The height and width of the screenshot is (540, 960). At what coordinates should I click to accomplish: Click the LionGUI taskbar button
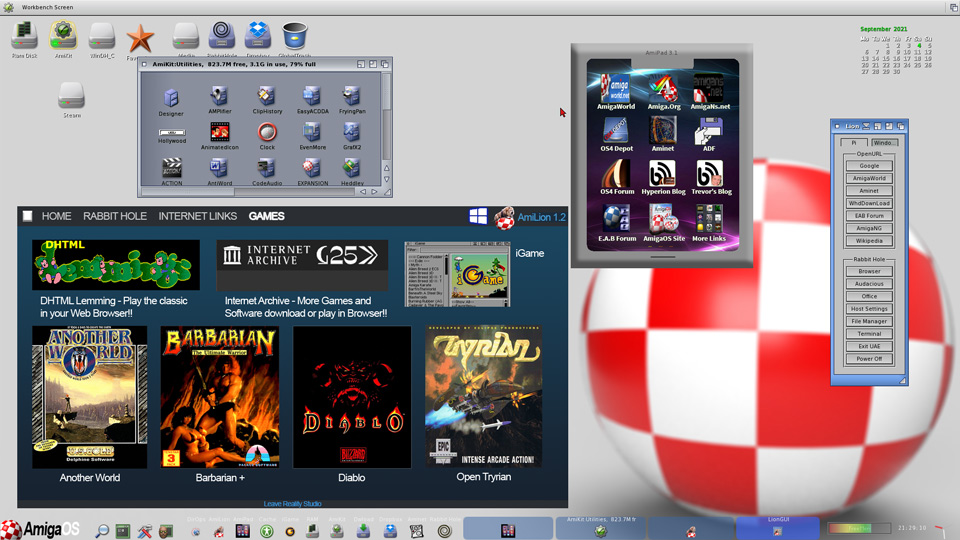778,528
